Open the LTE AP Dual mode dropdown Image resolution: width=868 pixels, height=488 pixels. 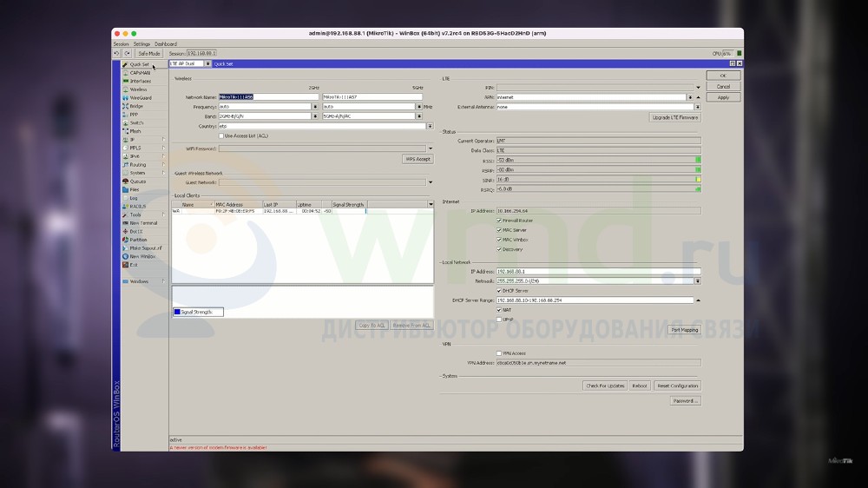pyautogui.click(x=207, y=63)
